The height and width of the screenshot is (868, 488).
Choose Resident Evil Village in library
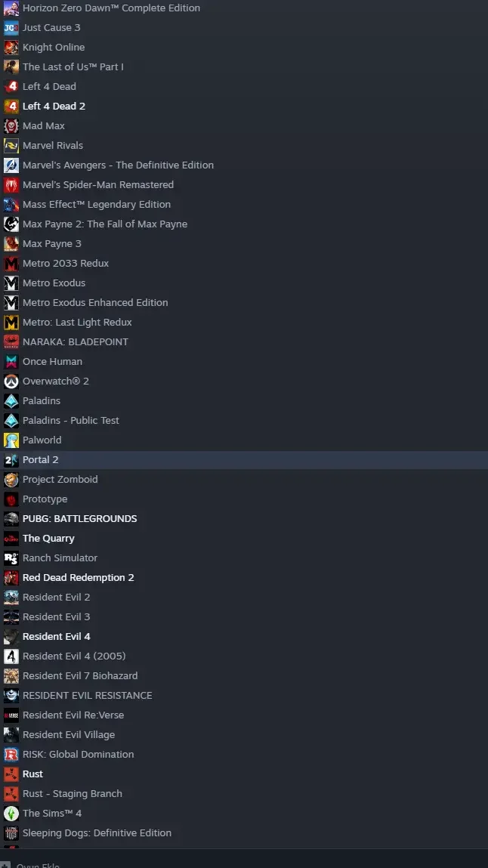coord(244,735)
